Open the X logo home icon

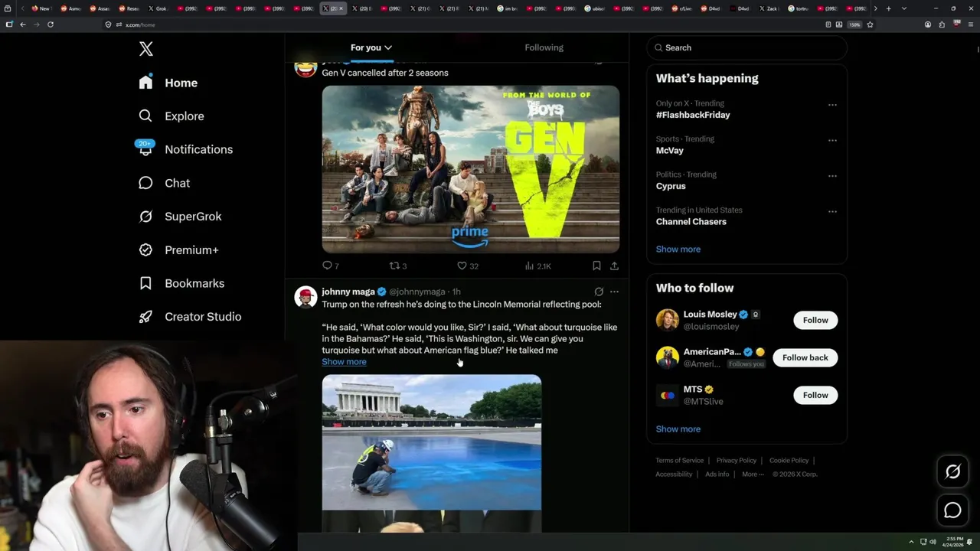click(x=146, y=49)
